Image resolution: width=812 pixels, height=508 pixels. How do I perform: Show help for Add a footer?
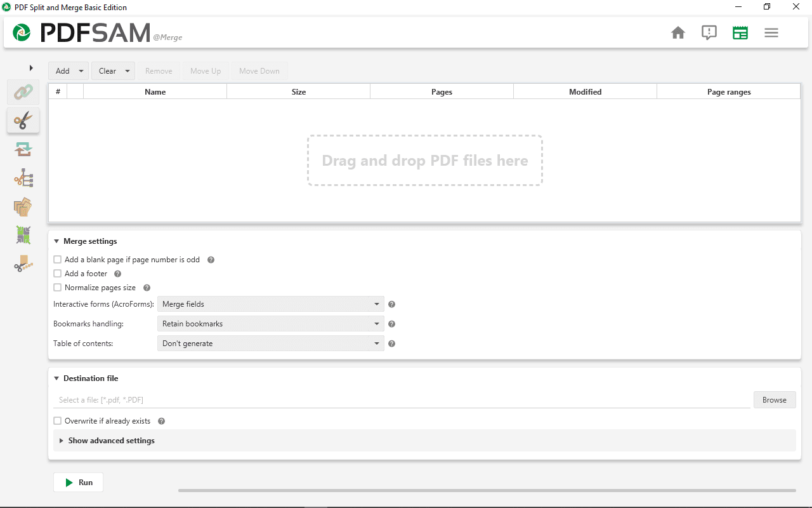[117, 274]
